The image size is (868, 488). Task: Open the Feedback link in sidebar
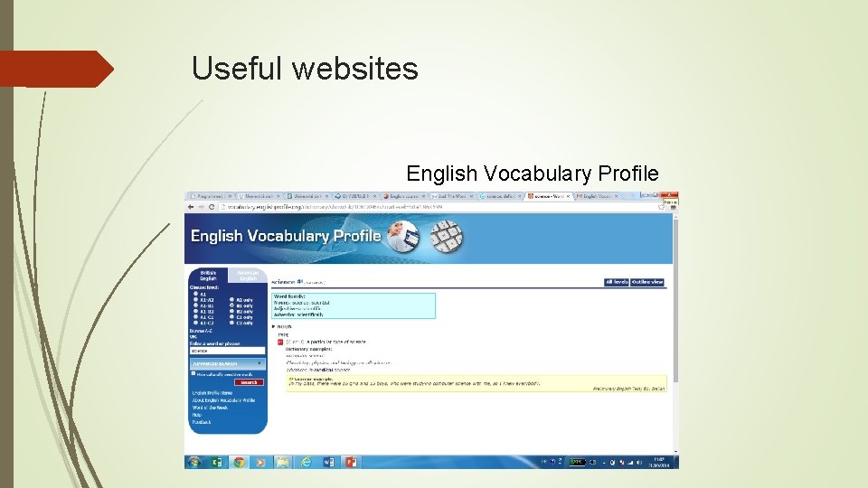tap(202, 422)
